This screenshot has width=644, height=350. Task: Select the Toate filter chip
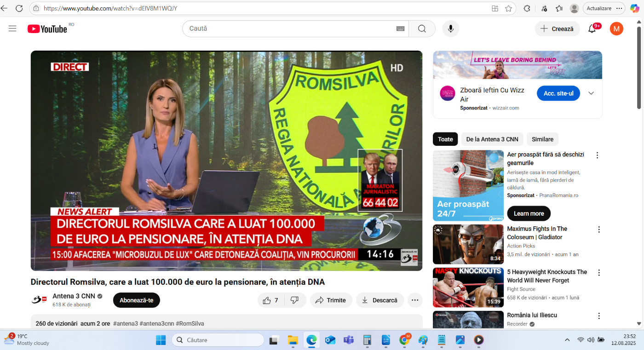(x=445, y=139)
